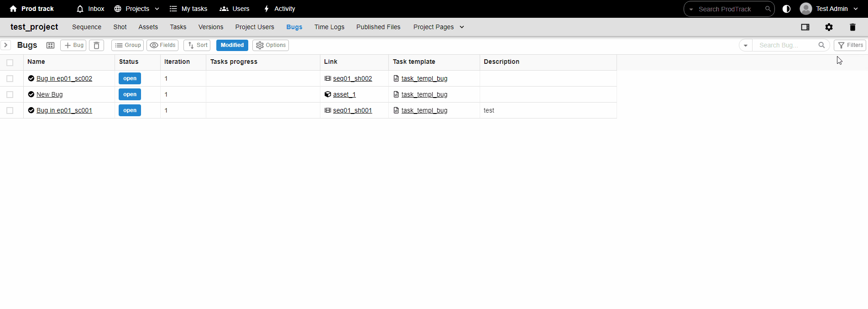Open Bug in ep01_sc002 link
868x309 pixels.
64,78
